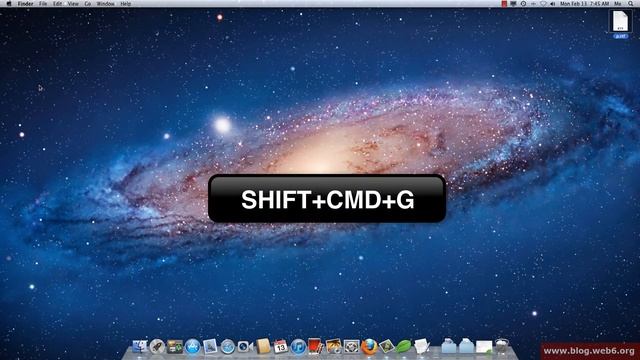Open the Edit menu
The height and width of the screenshot is (360, 640).
coord(58,4)
